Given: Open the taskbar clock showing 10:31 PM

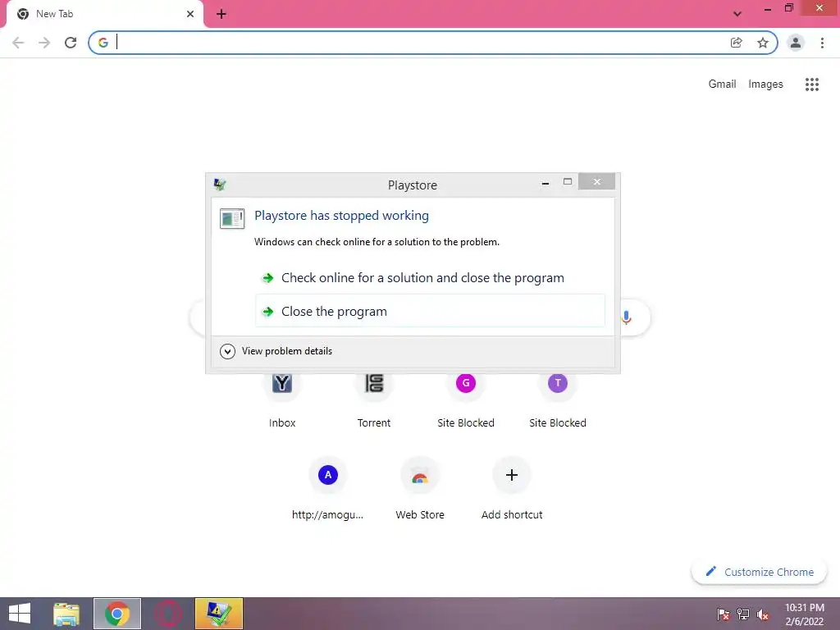Looking at the screenshot, I should 804,614.
